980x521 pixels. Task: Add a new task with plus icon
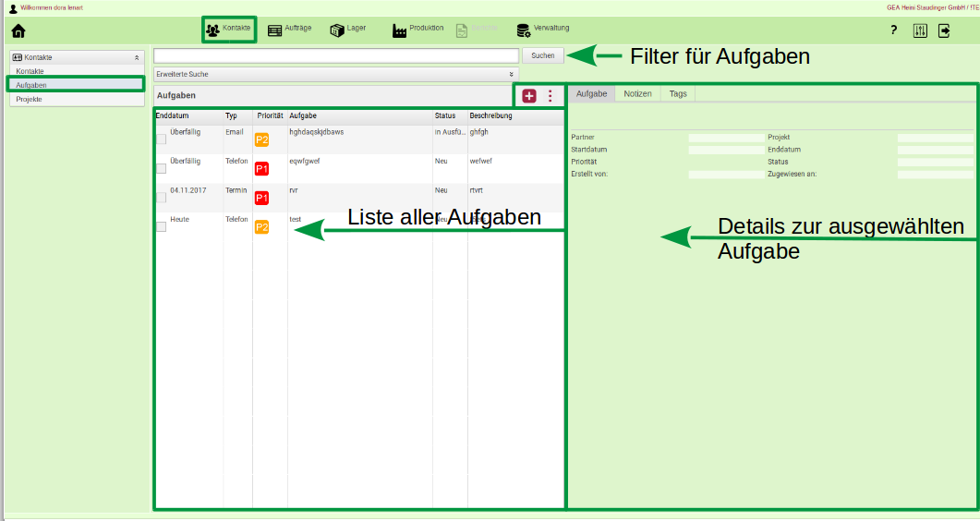pos(529,95)
